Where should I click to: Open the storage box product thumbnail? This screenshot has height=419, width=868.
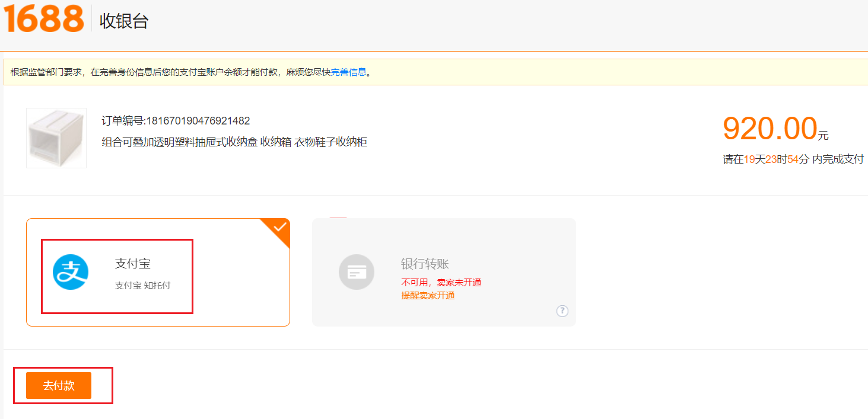pyautogui.click(x=56, y=138)
